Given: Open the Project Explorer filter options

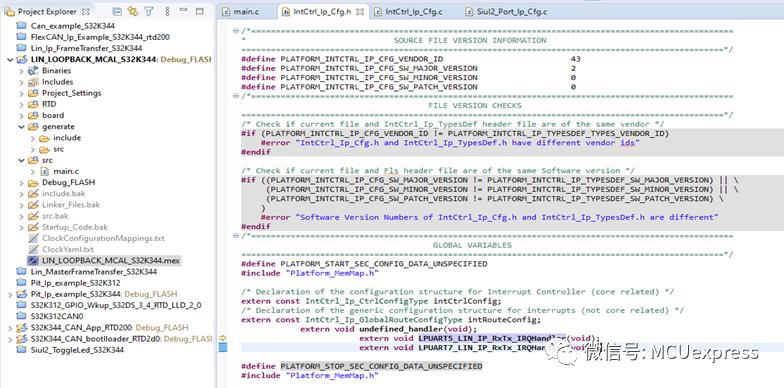Looking at the screenshot, I should (x=149, y=11).
